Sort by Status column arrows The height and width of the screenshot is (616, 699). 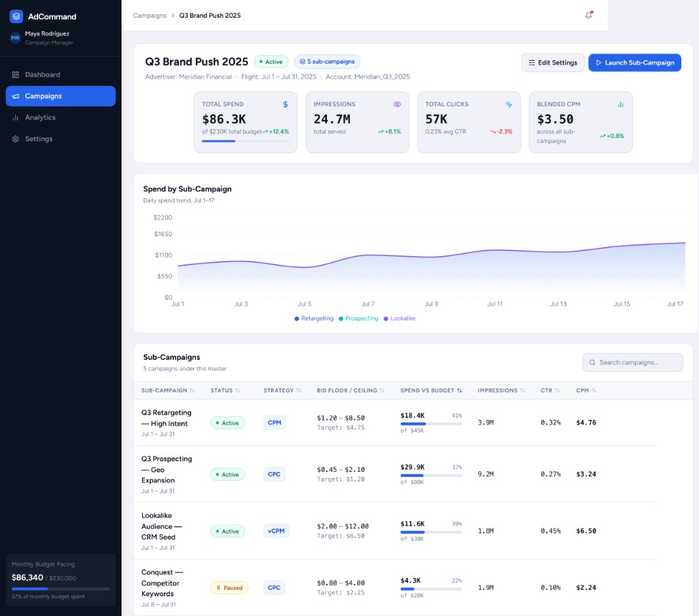pyautogui.click(x=238, y=391)
